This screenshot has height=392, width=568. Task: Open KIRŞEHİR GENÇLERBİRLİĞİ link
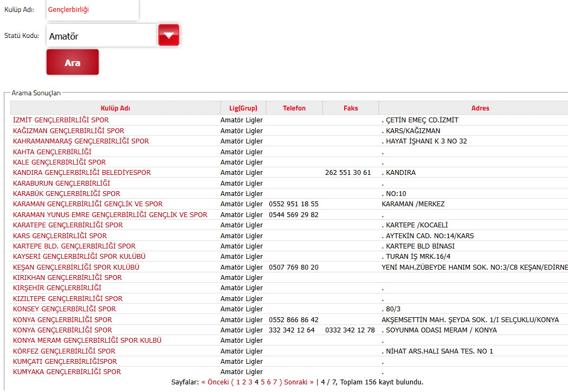point(57,288)
